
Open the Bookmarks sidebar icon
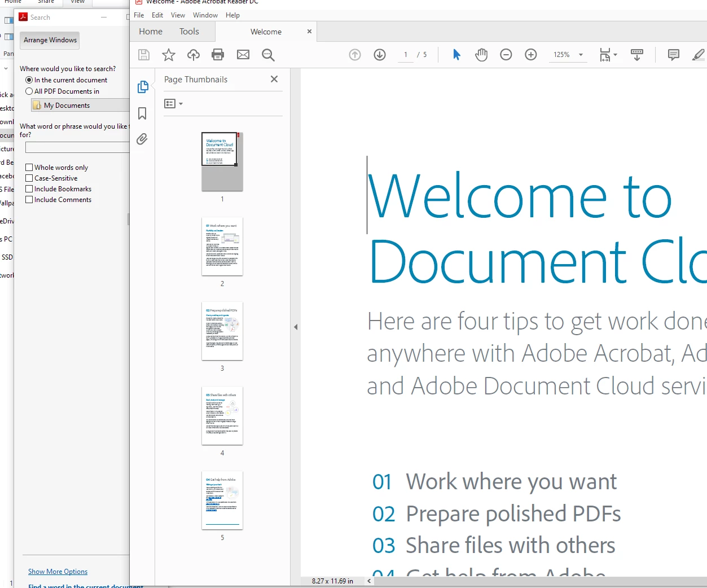coord(142,113)
